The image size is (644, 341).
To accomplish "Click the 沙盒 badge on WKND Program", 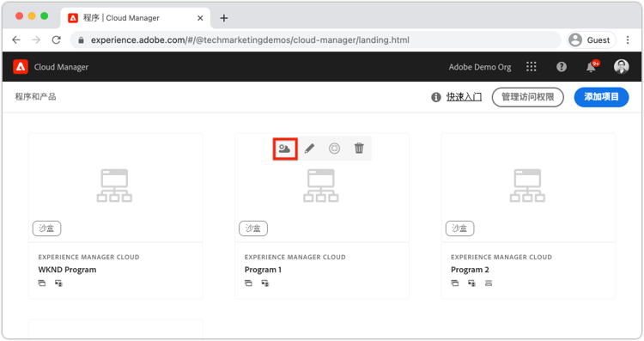I will pyautogui.click(x=47, y=228).
